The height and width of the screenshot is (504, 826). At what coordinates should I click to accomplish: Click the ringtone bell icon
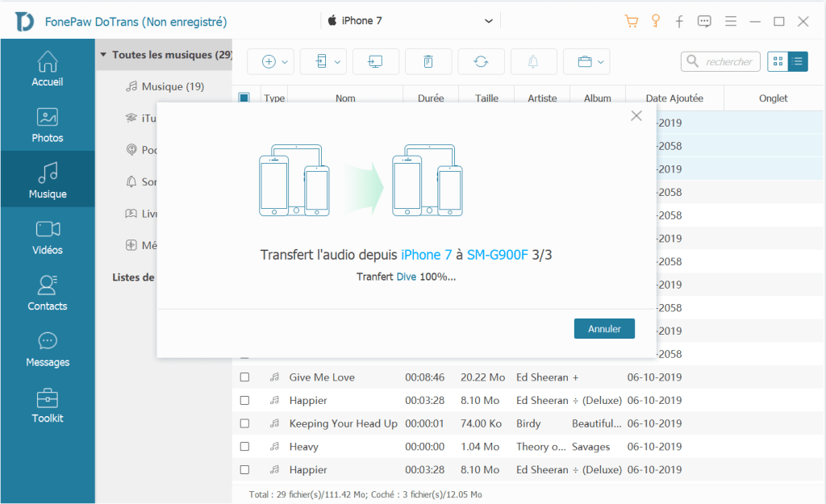pos(533,61)
